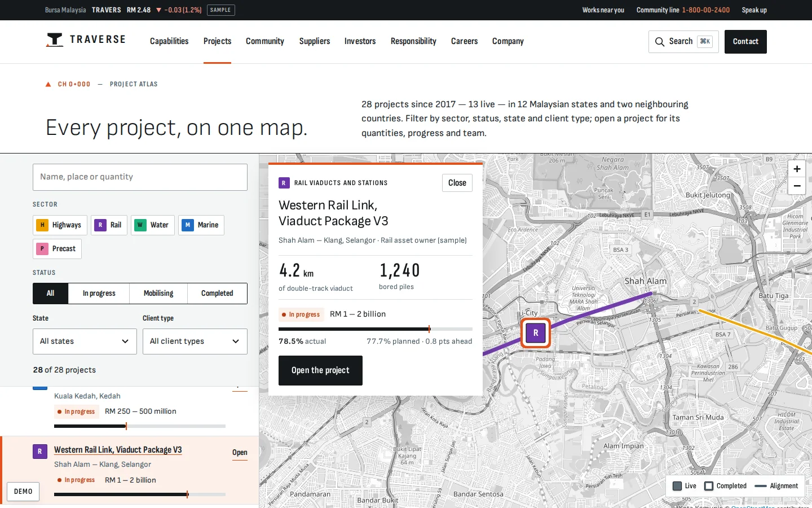Zoom out the map with minus
Viewport: 812px width, 508px height.
coord(797,186)
